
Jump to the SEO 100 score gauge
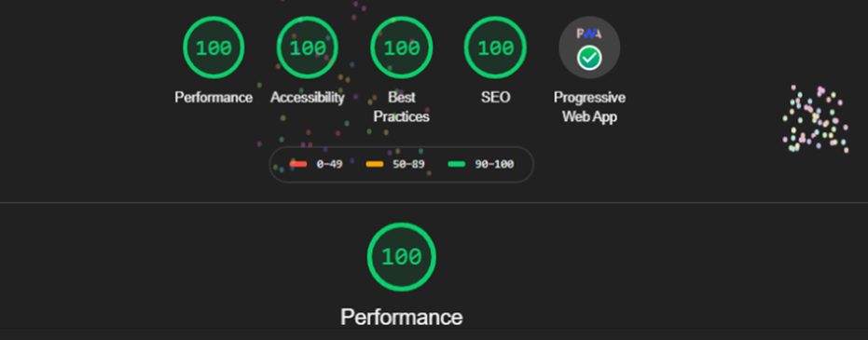pos(495,48)
